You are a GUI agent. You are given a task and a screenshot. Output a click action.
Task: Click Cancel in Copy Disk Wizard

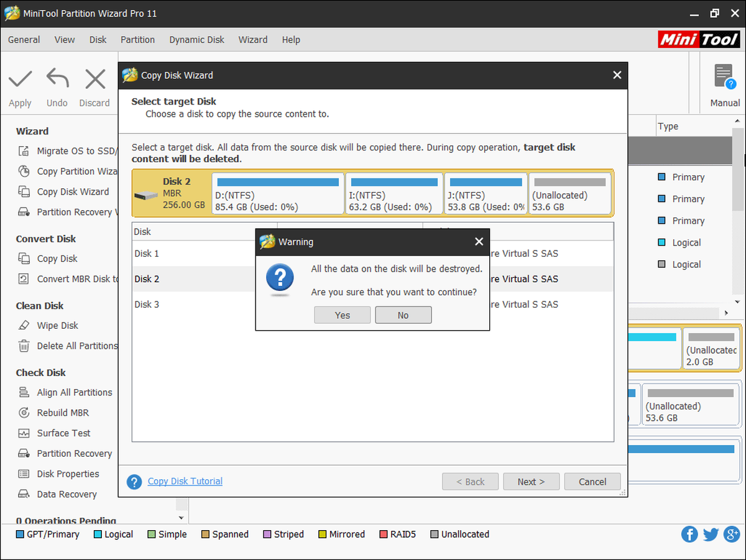point(592,482)
